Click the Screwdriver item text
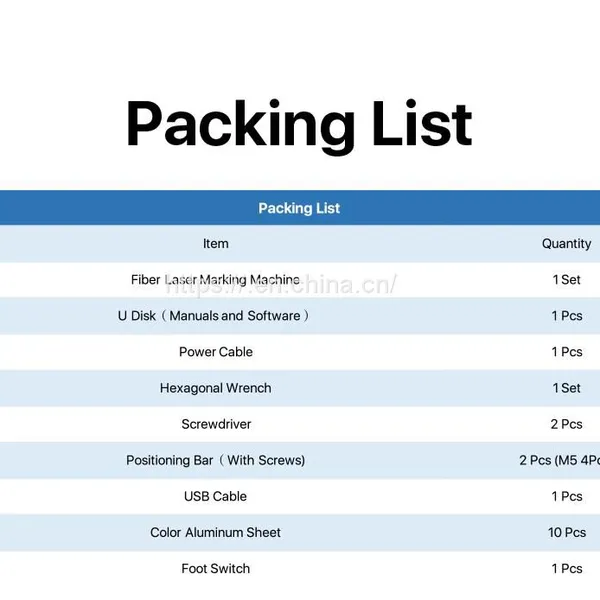 pos(216,424)
